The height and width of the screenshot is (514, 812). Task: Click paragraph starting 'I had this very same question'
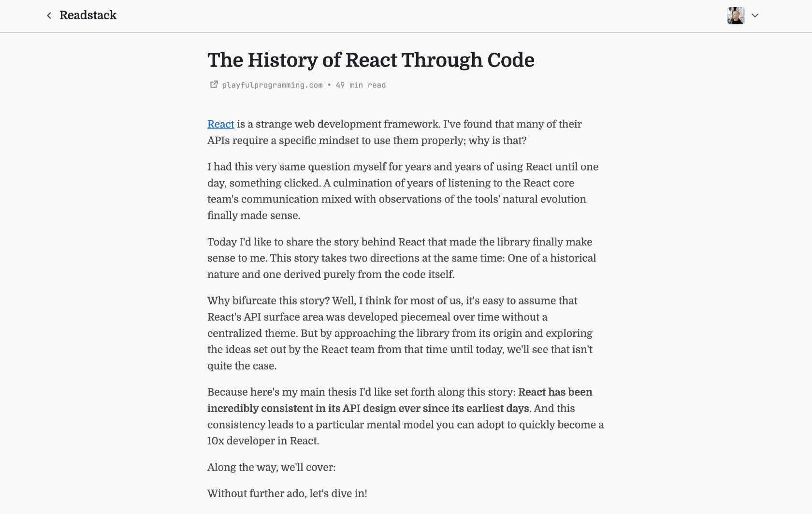403,191
